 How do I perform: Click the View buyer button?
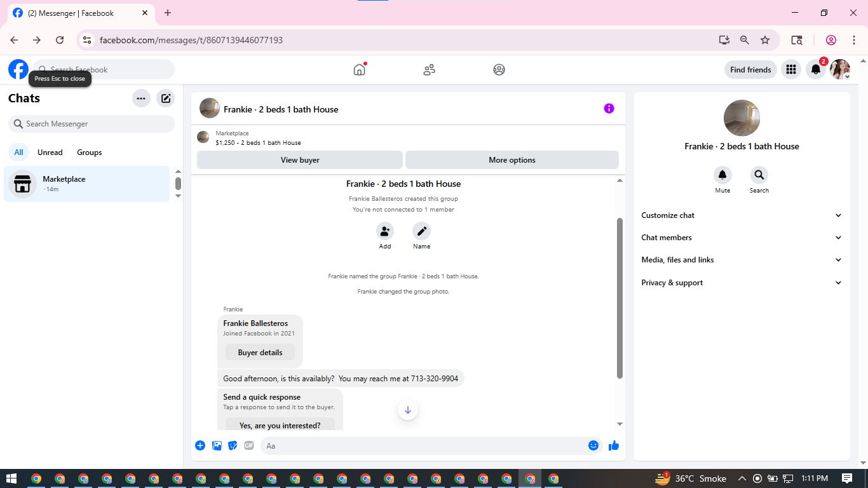[x=300, y=160]
